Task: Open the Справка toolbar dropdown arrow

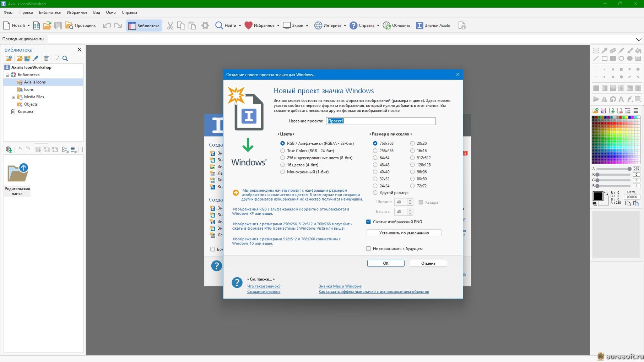Action: [x=378, y=26]
